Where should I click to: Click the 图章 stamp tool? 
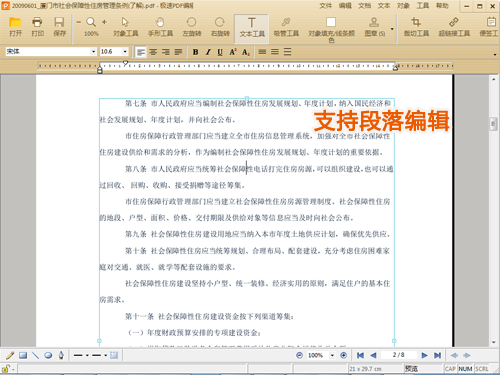click(x=374, y=26)
